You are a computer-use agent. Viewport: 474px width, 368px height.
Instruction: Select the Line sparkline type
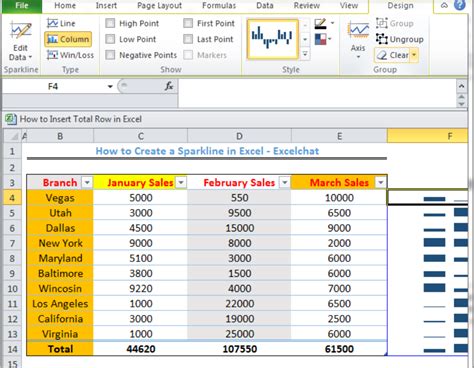click(x=61, y=23)
